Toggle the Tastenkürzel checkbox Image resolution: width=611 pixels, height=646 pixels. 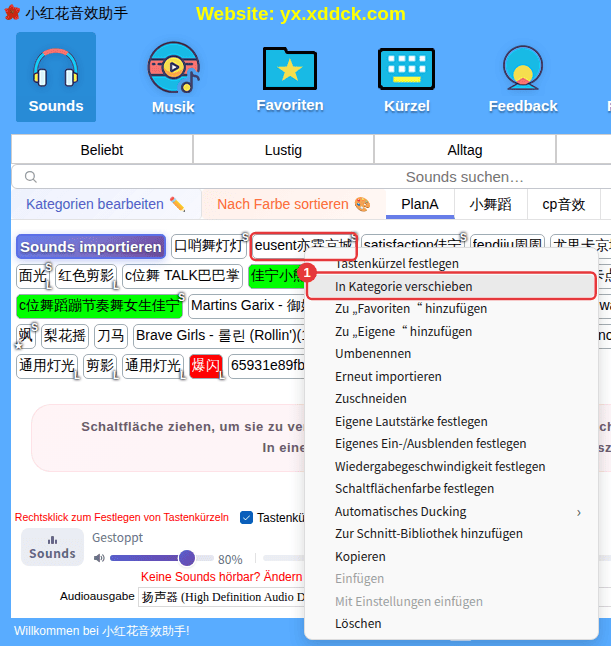coord(246,517)
